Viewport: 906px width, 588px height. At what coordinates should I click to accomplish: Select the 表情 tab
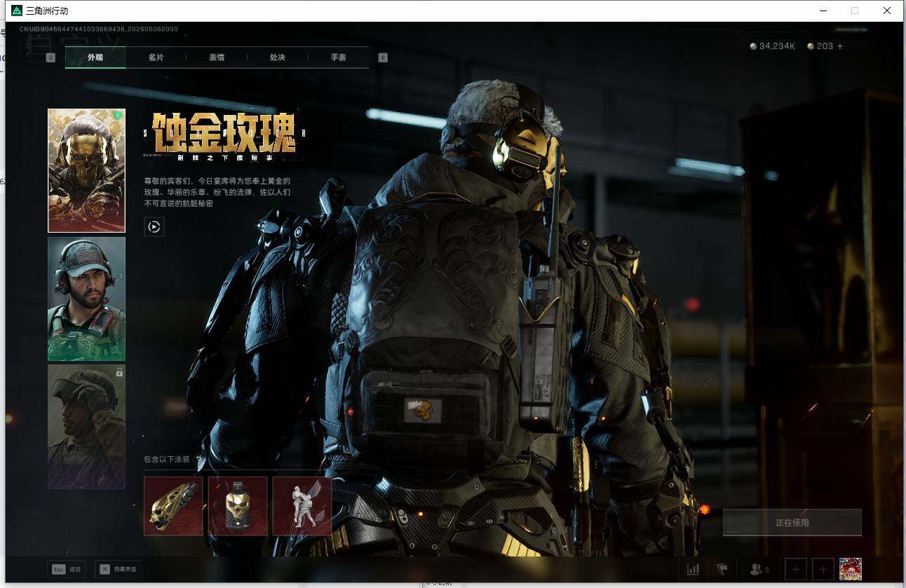[x=217, y=57]
